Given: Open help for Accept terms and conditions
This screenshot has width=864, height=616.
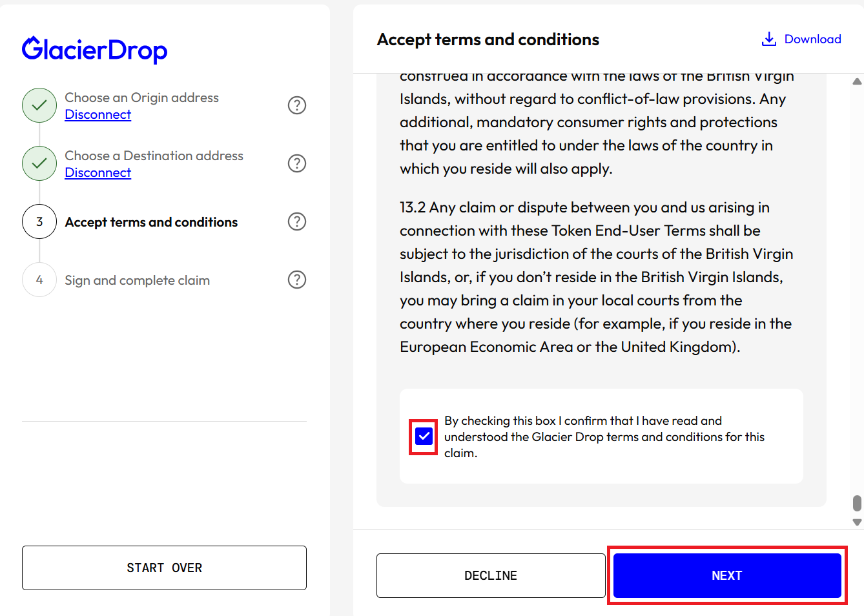Looking at the screenshot, I should [296, 221].
